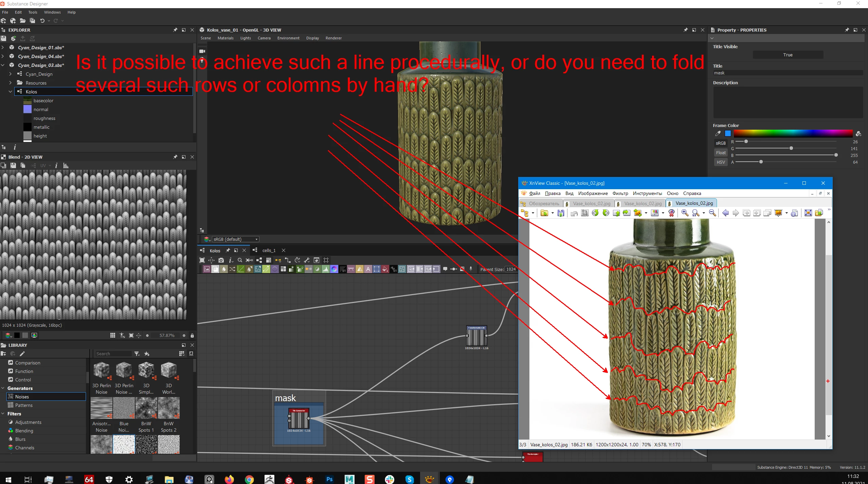Viewport: 868px width, 484px height.
Task: Toggle the 2D view zoom lock
Action: 192,335
